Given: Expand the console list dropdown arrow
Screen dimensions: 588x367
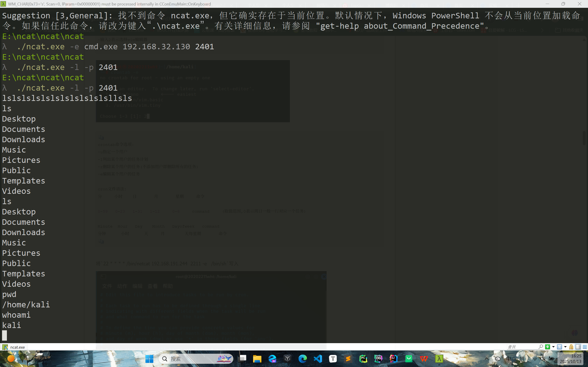Looking at the screenshot, I should click(565, 347).
